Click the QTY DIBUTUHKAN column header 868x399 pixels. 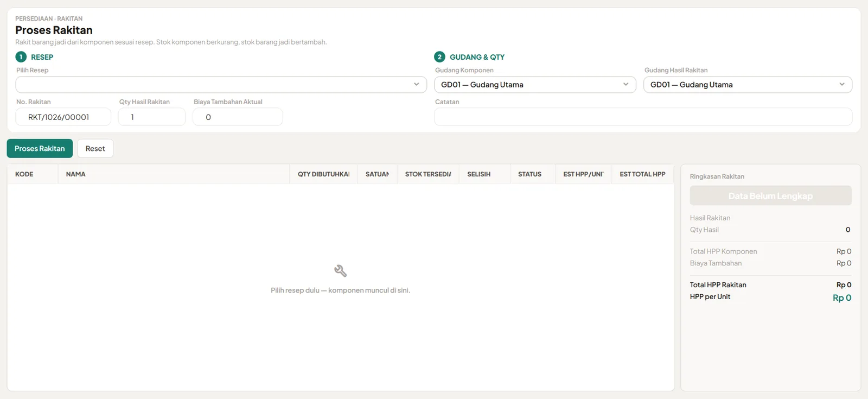pyautogui.click(x=323, y=174)
